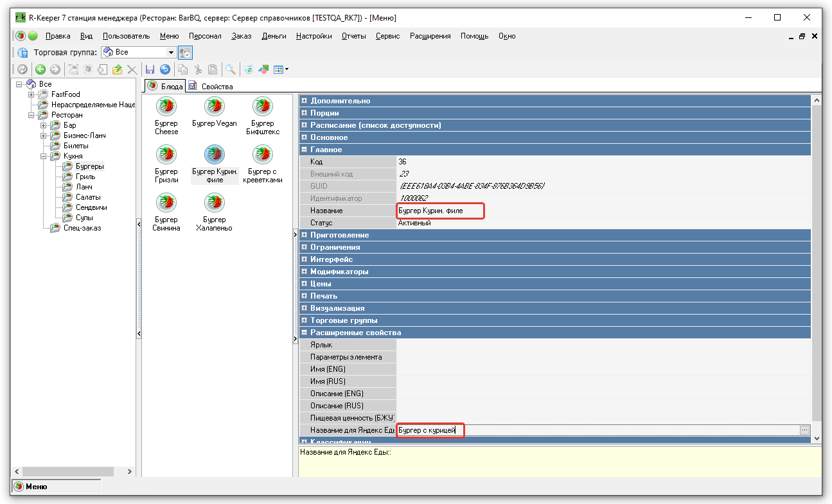
Task: Click the blue Undo changes icon
Action: pos(165,69)
